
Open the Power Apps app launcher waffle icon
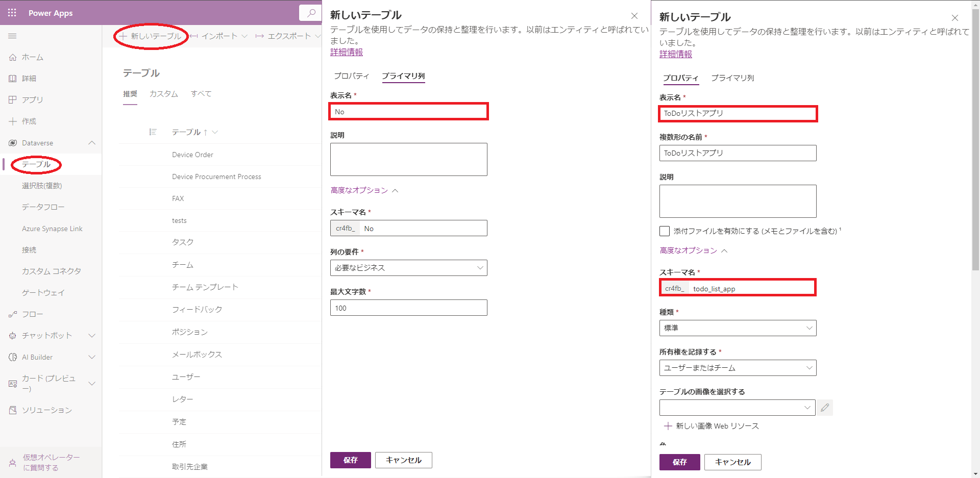point(12,13)
